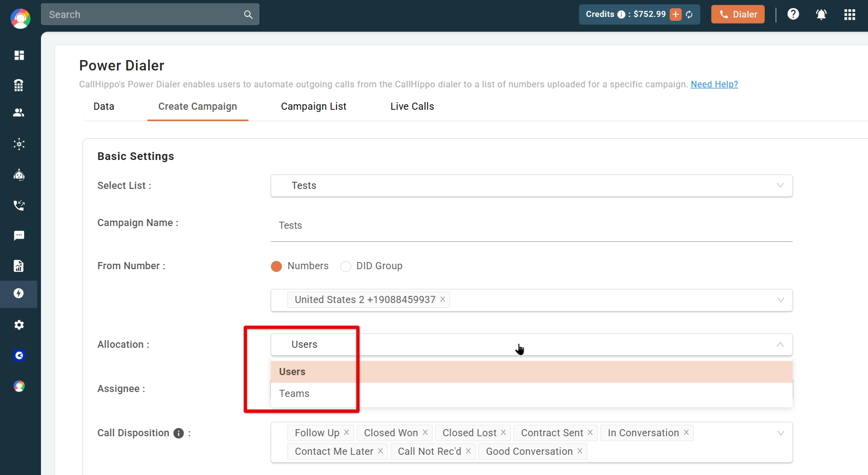Click the Good Conversation tag text

[529, 452]
